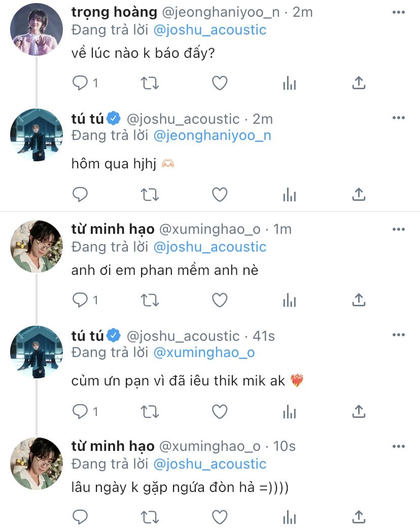Open từ minh hạo's avatar on last tweet
Viewport: 420px width, 529px height.
(x=37, y=464)
